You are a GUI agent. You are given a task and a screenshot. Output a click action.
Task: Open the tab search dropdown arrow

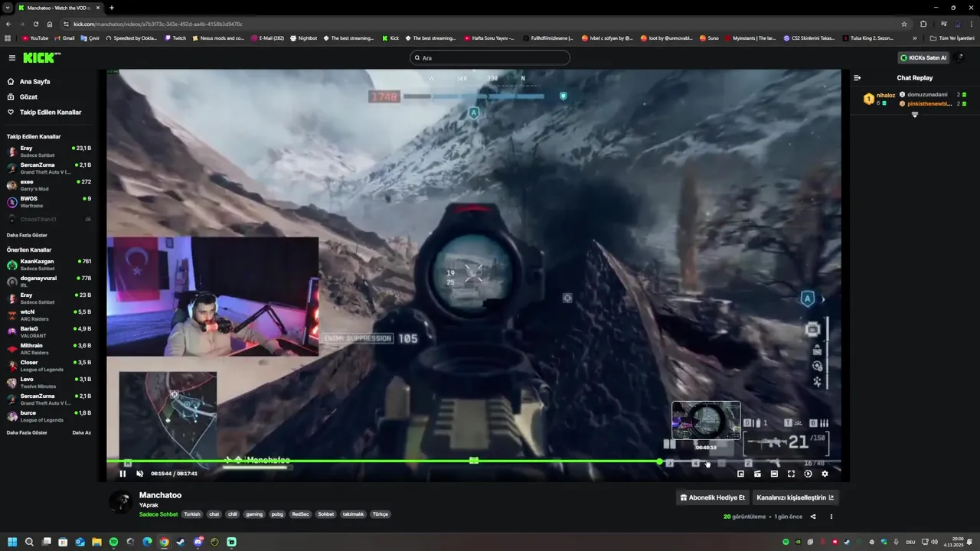(x=8, y=8)
